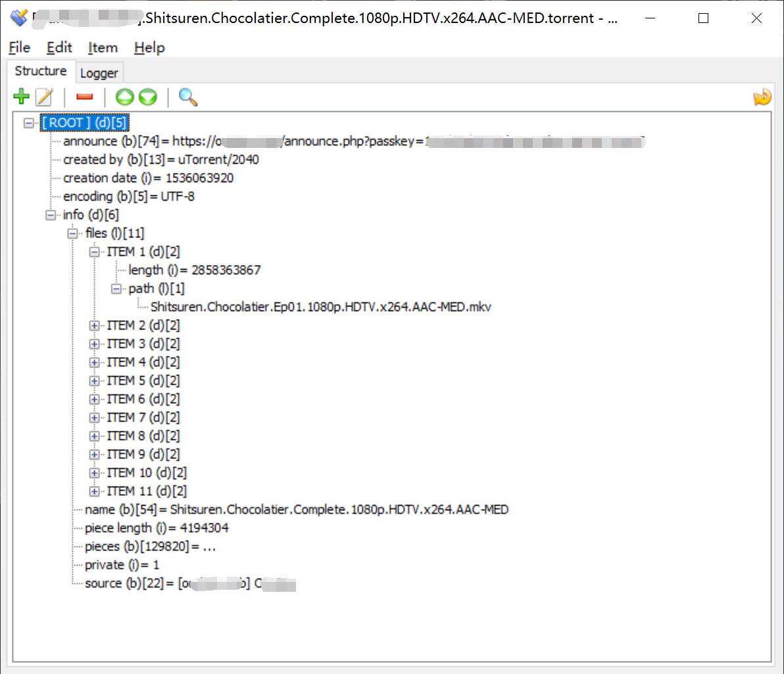Open the Help menu

pos(149,47)
